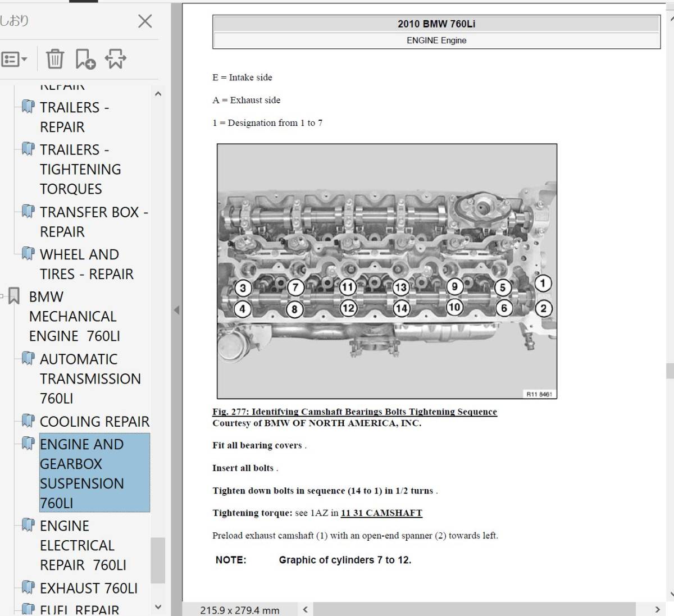Click the text Fit all bearing covers

click(x=257, y=445)
